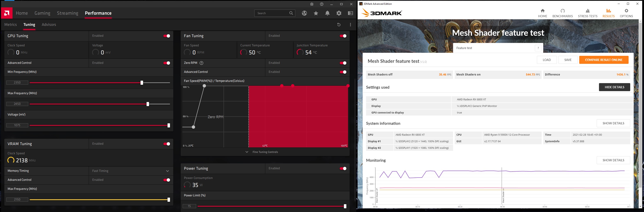Open 3DMark RESULTS chart icon
The height and width of the screenshot is (212, 644).
tap(608, 11)
